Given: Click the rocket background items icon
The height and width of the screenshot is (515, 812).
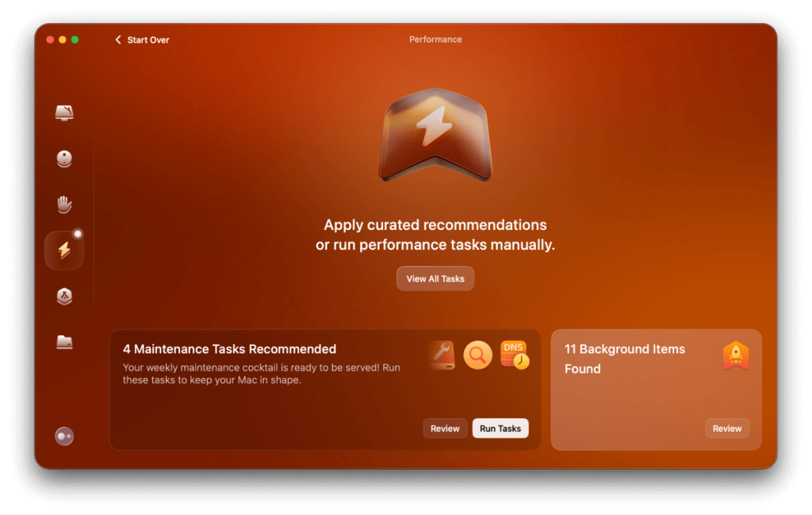Looking at the screenshot, I should pyautogui.click(x=736, y=356).
